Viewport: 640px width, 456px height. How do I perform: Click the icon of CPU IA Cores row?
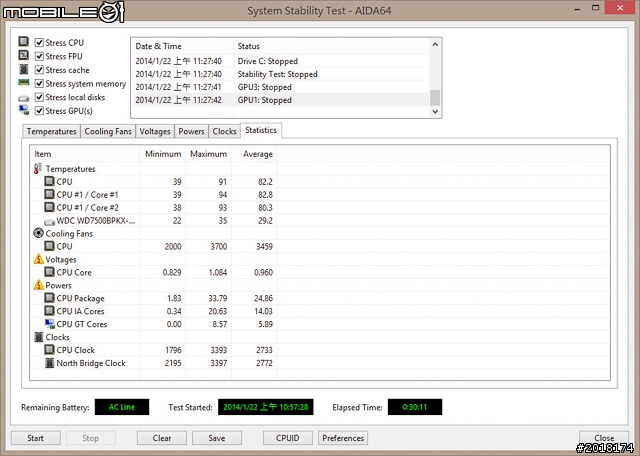49,311
